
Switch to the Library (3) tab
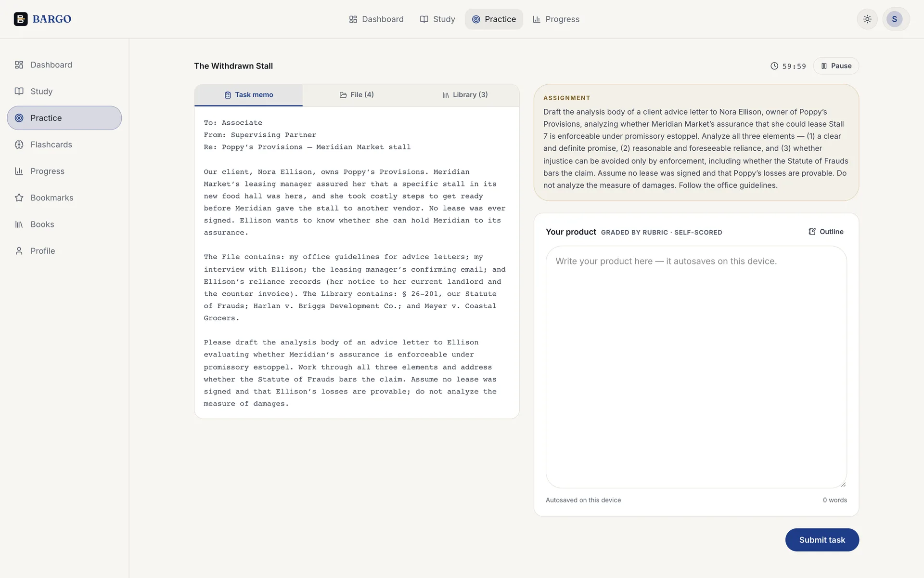coord(465,95)
